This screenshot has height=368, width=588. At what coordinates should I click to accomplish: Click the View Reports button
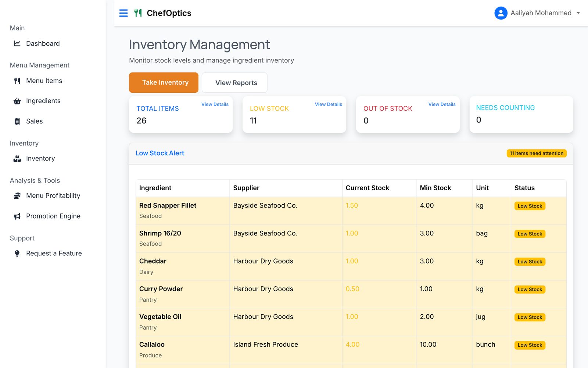[x=234, y=82]
